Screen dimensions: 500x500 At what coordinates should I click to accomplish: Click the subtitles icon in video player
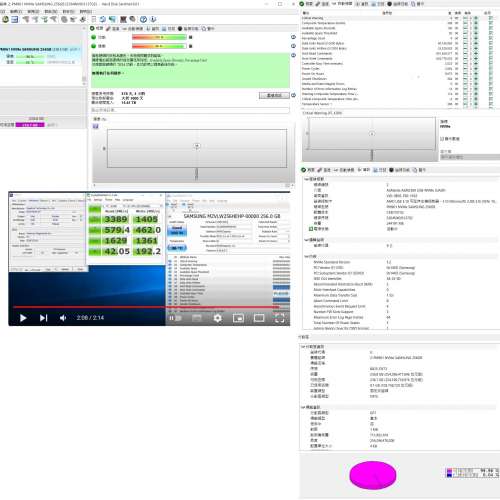[x=197, y=318]
